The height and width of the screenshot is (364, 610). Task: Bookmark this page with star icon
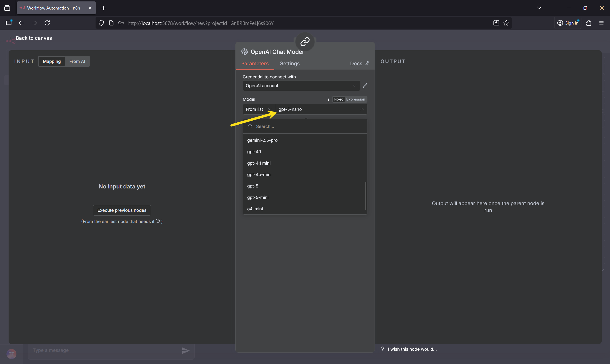pyautogui.click(x=506, y=23)
